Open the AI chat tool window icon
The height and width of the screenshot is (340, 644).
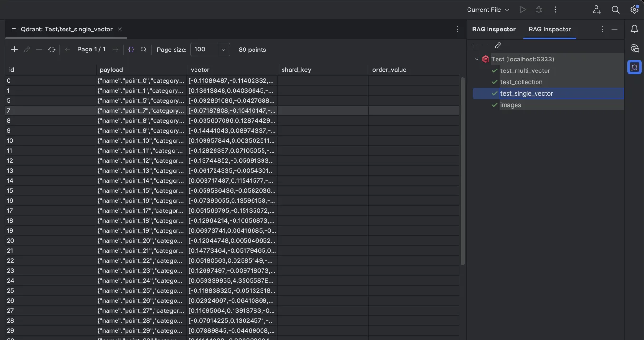coord(634,49)
